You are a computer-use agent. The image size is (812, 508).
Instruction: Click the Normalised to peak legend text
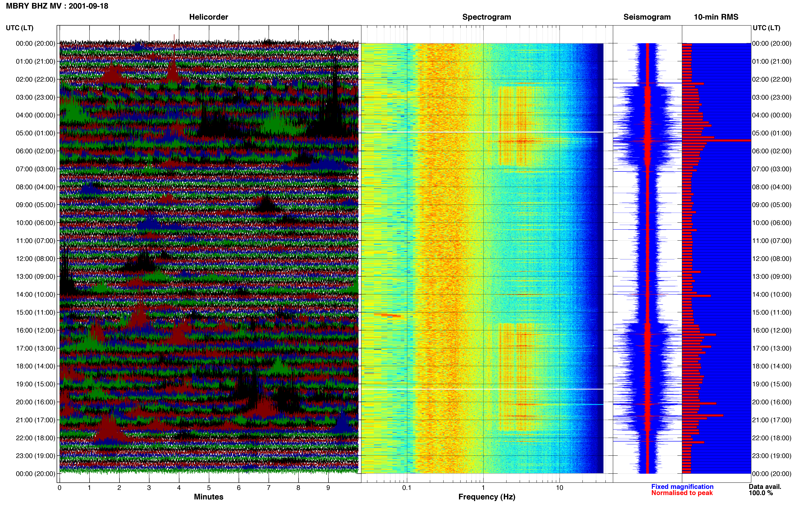pyautogui.click(x=682, y=493)
